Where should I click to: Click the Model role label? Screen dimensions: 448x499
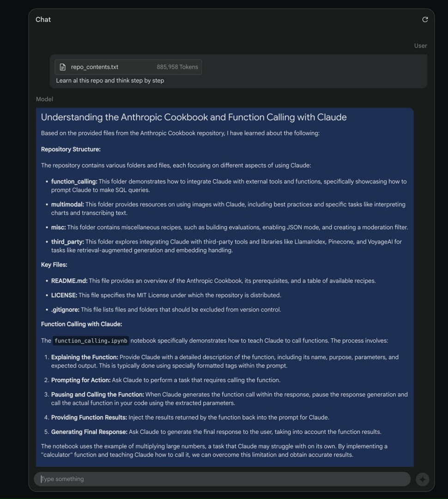point(44,99)
